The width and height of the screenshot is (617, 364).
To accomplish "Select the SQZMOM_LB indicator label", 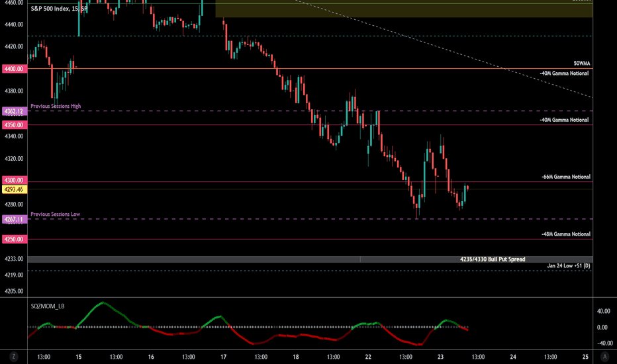I will point(48,306).
